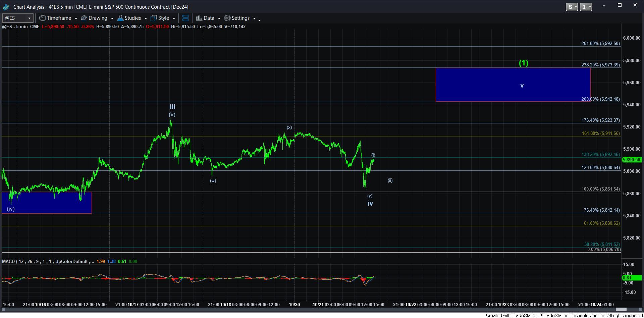Close the Chart Analysis window
The height and width of the screenshot is (318, 644).
point(635,5)
